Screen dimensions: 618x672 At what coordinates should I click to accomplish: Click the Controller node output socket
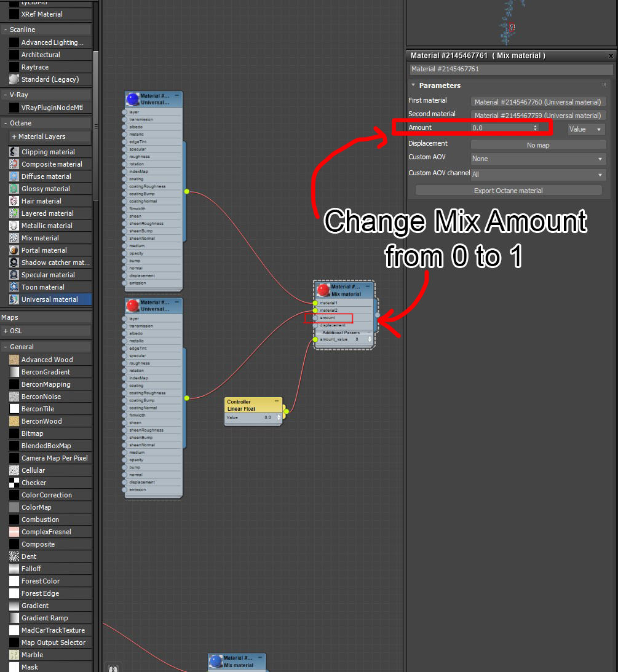287,411
